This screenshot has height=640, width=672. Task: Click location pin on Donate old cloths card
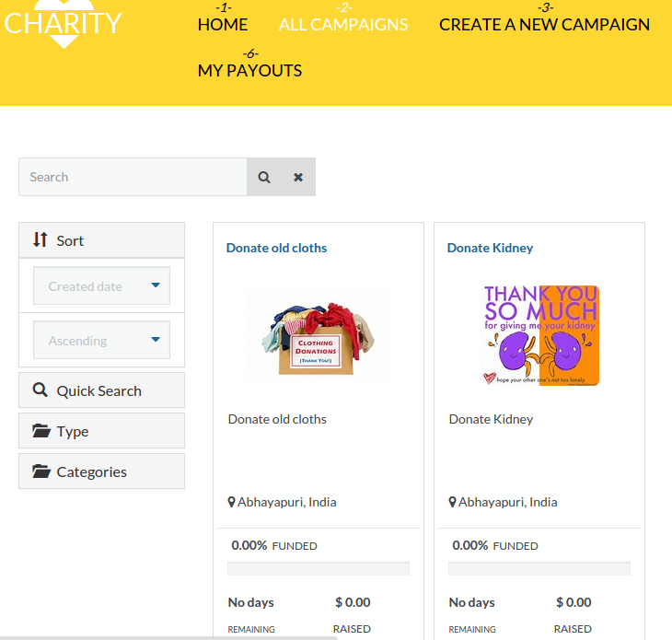[x=232, y=502]
